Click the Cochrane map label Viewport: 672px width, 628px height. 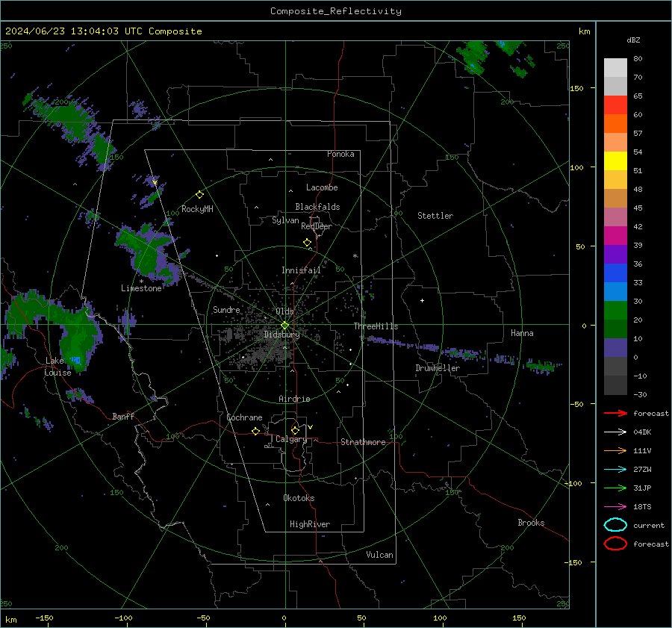[x=244, y=417]
